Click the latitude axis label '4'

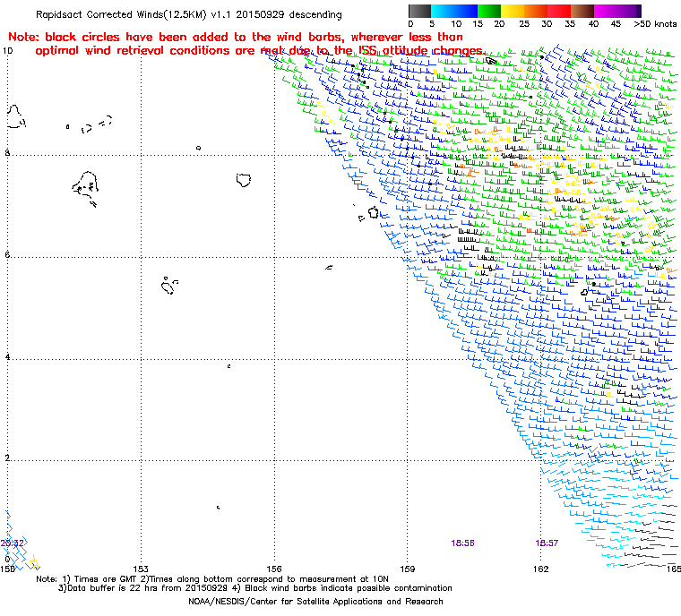7,357
